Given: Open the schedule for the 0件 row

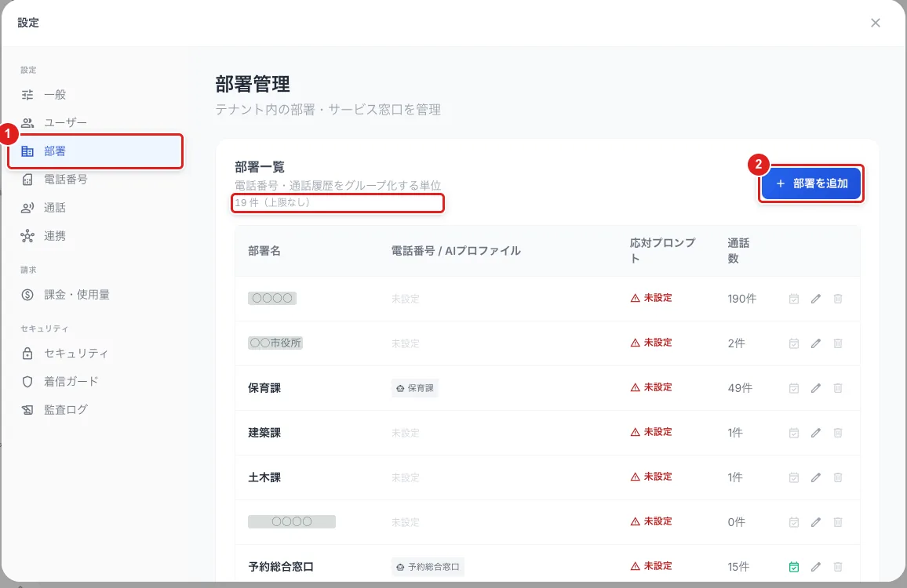Looking at the screenshot, I should click(x=794, y=522).
